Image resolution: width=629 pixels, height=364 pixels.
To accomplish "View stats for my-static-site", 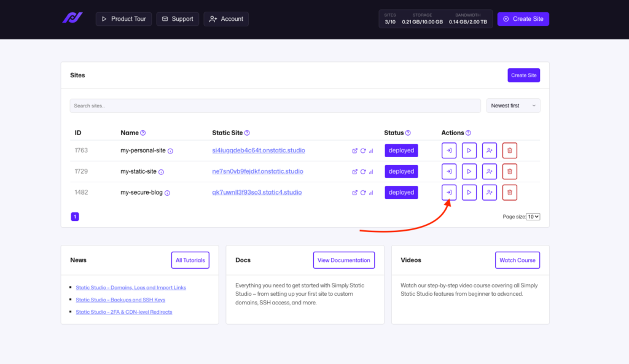I will 371,172.
